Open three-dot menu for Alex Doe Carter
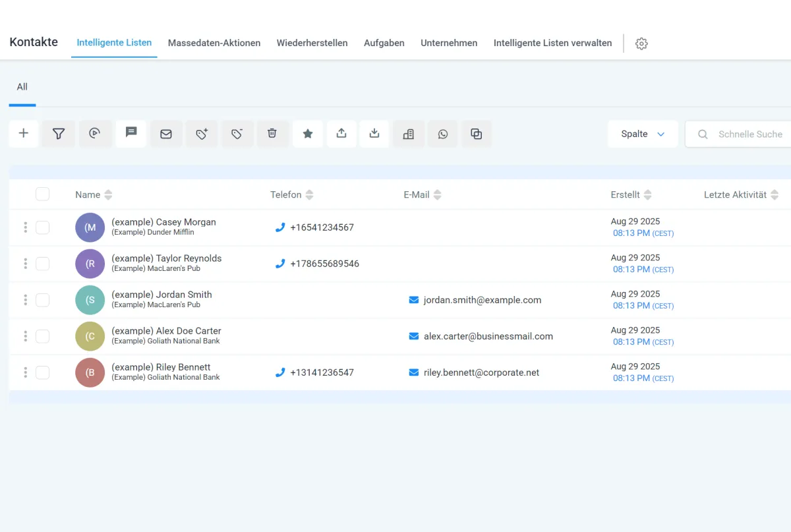 26,336
